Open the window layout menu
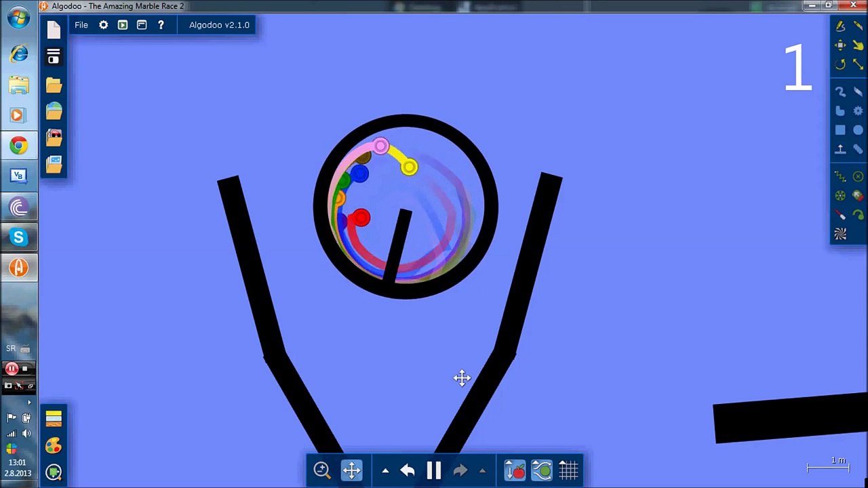This screenshot has width=868, height=488. (x=142, y=25)
